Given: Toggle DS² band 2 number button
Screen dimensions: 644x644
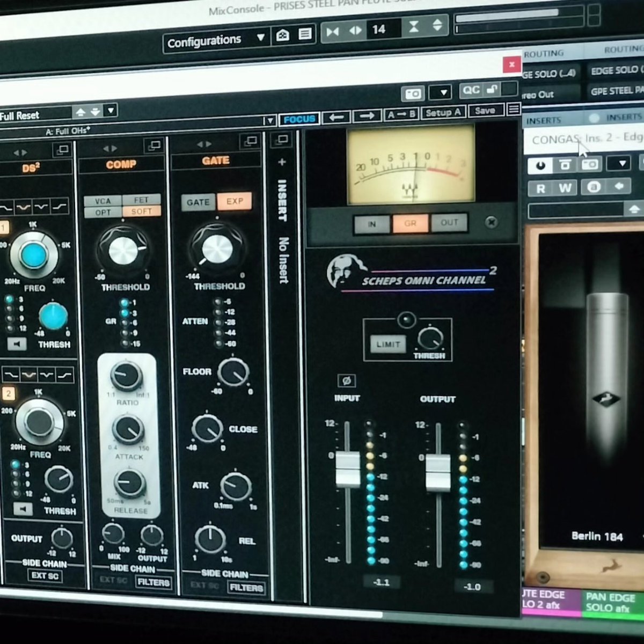Looking at the screenshot, I should tap(9, 393).
